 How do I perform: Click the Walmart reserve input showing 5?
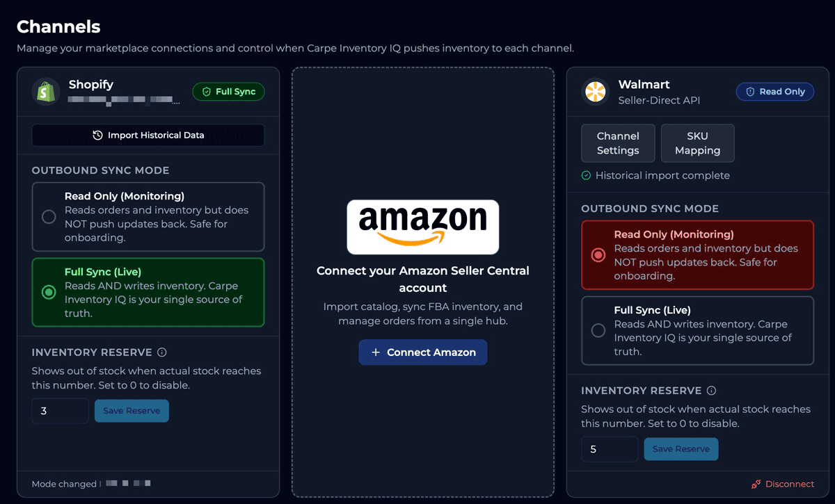point(610,449)
